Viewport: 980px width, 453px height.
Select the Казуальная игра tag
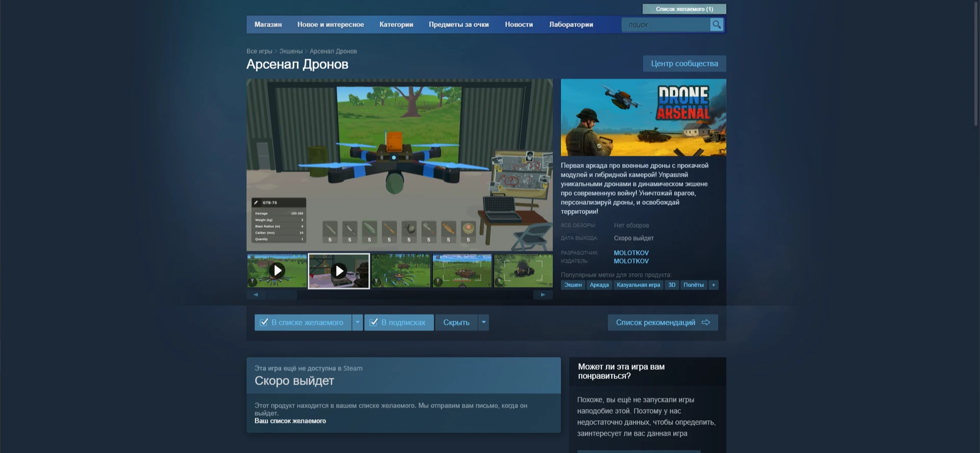639,285
